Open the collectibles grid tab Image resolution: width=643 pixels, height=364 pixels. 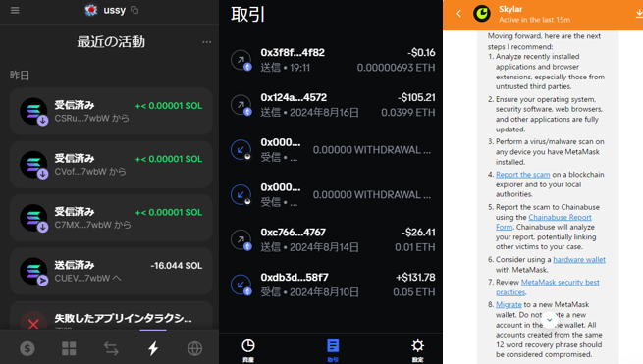point(69,348)
